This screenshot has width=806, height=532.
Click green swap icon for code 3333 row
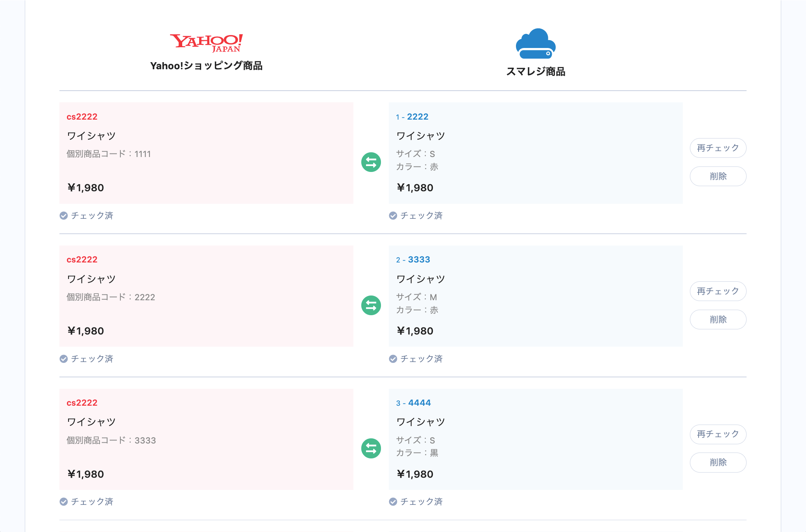371,448
